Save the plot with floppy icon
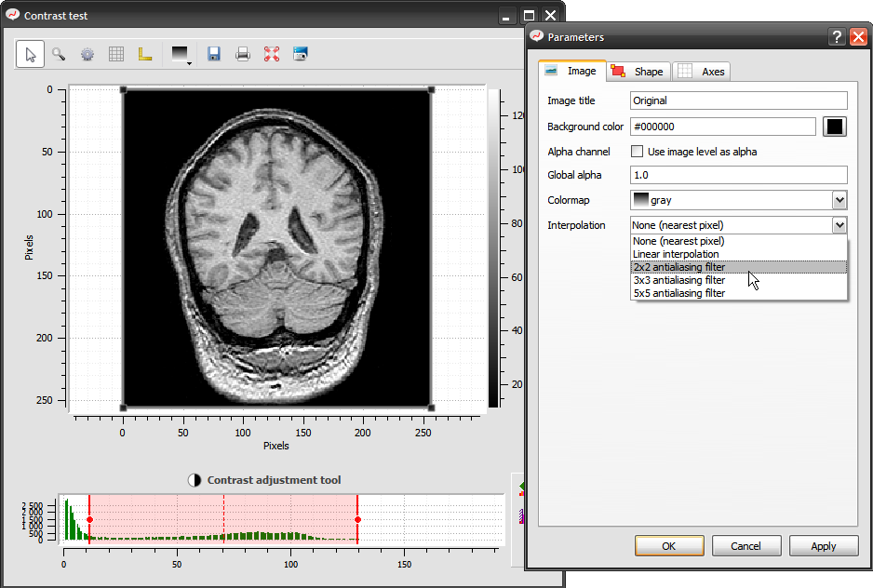This screenshot has width=873, height=588. (x=214, y=54)
